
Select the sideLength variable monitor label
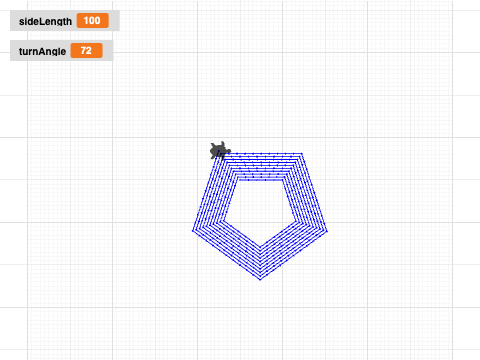pyautogui.click(x=45, y=21)
